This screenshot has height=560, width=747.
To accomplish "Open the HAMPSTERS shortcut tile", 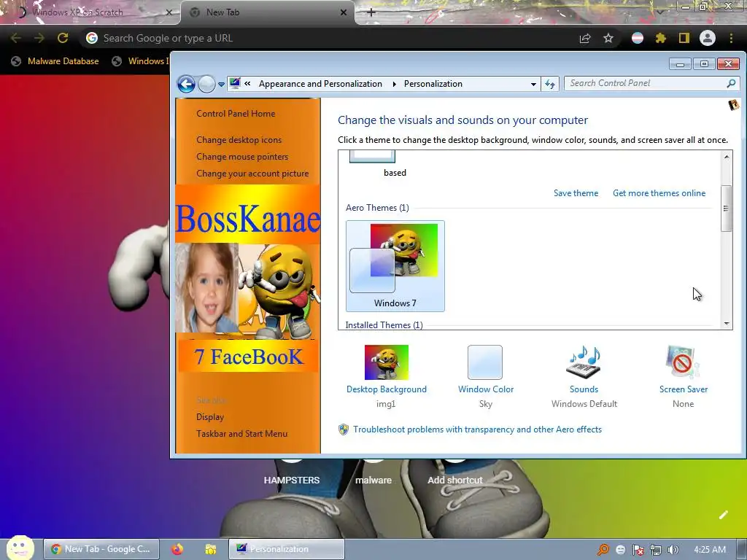I will point(292,480).
